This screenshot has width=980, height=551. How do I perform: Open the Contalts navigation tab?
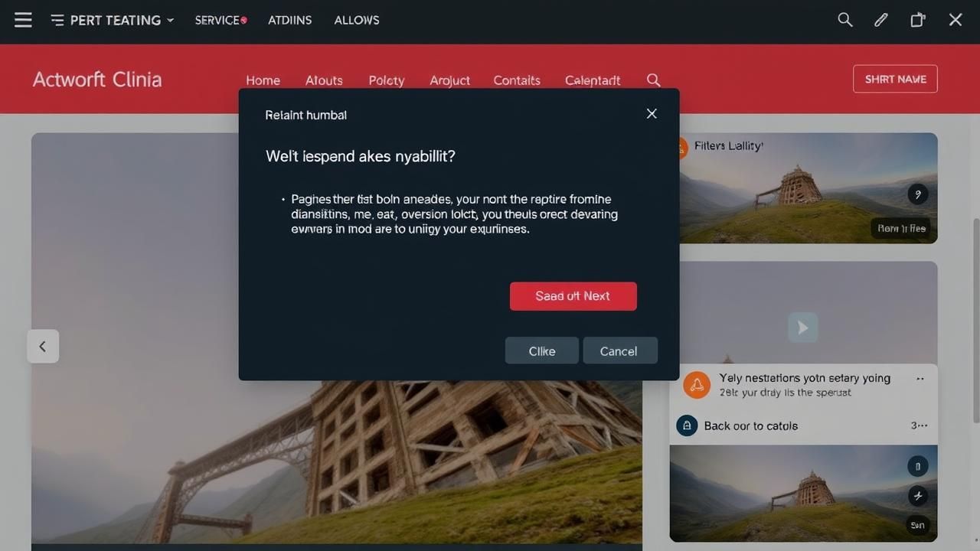coord(517,80)
